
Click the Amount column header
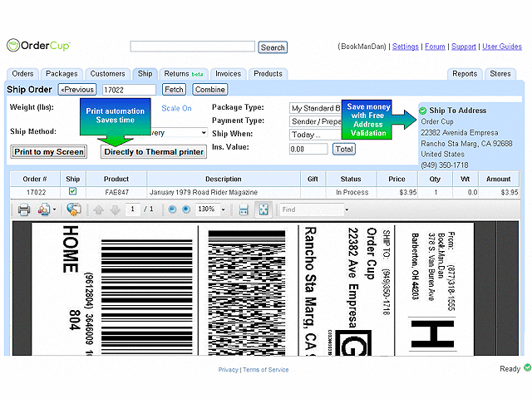(499, 179)
